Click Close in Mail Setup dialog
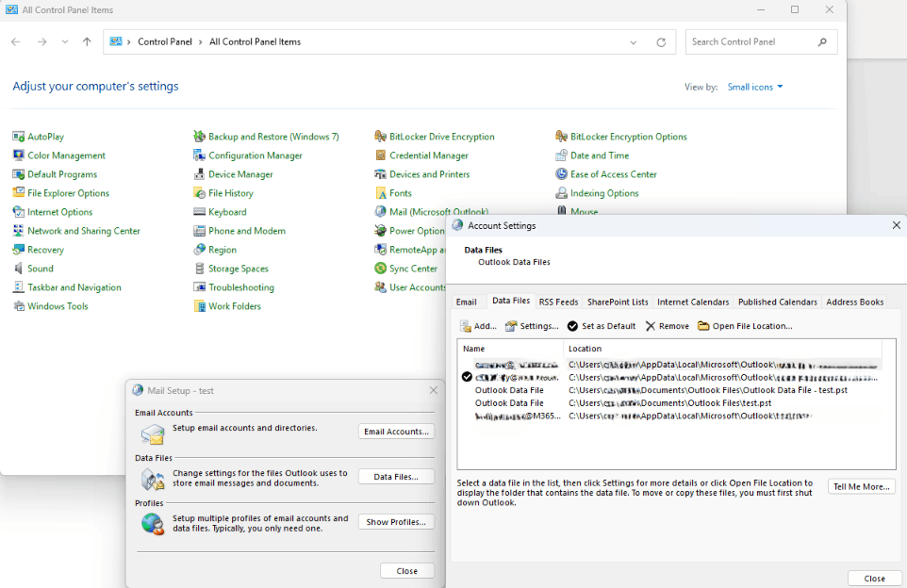Image resolution: width=907 pixels, height=588 pixels. coord(407,571)
